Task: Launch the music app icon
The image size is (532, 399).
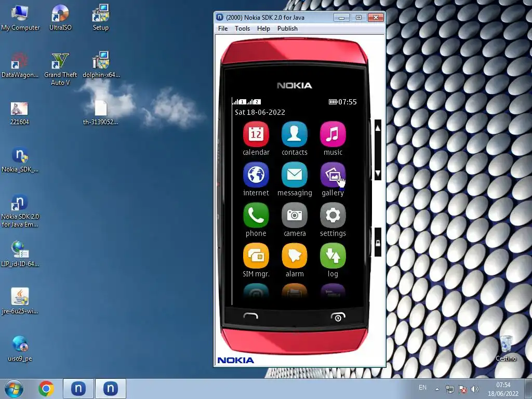Action: point(332,135)
